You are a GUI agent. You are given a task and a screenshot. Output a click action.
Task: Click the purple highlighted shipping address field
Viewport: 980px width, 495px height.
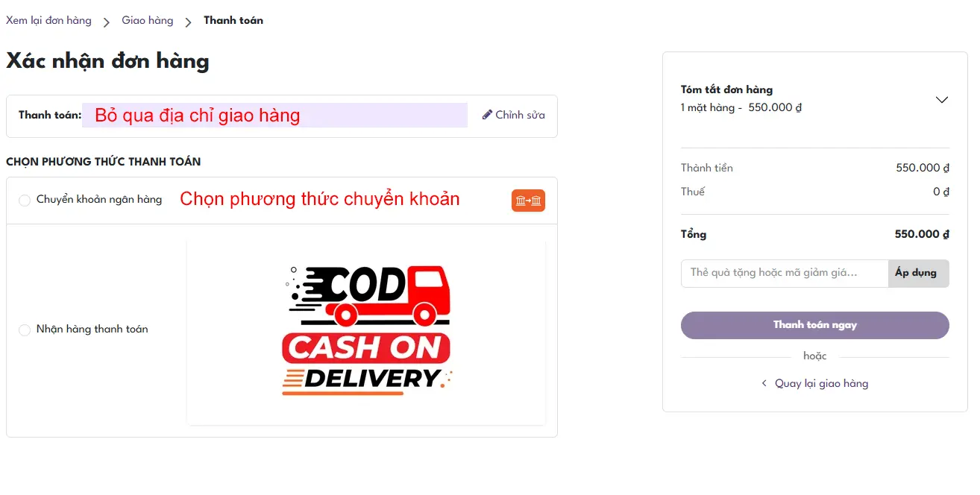click(x=274, y=116)
